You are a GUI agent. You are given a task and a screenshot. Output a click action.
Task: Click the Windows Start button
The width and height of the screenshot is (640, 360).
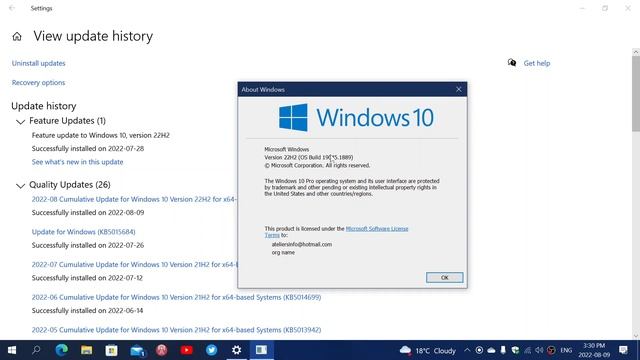[x=12, y=350]
